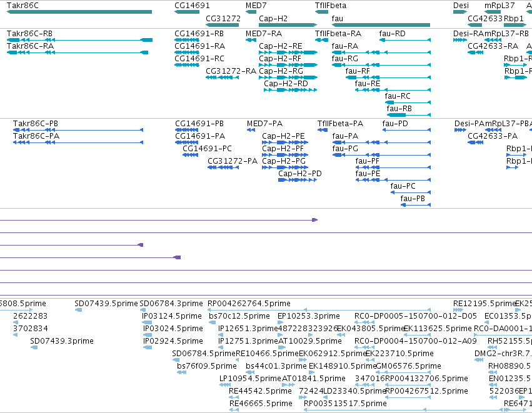Click cDNA SD06784.3prime
The height and width of the screenshot is (413, 532).
click(x=171, y=304)
